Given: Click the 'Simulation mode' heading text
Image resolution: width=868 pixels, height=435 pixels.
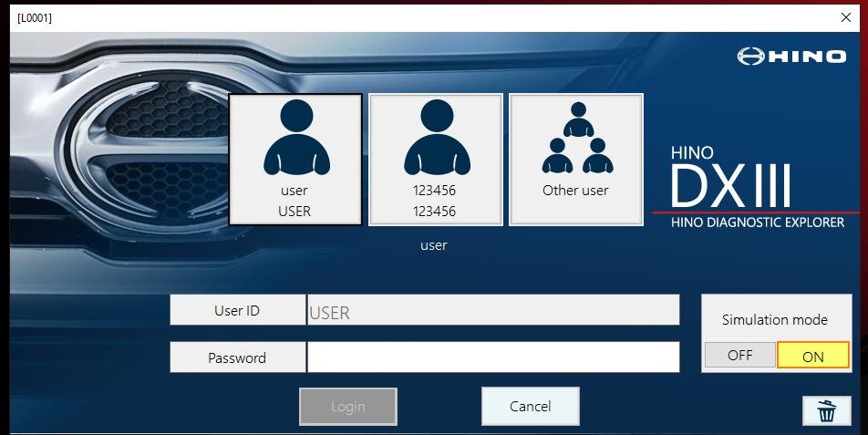Looking at the screenshot, I should [x=774, y=319].
